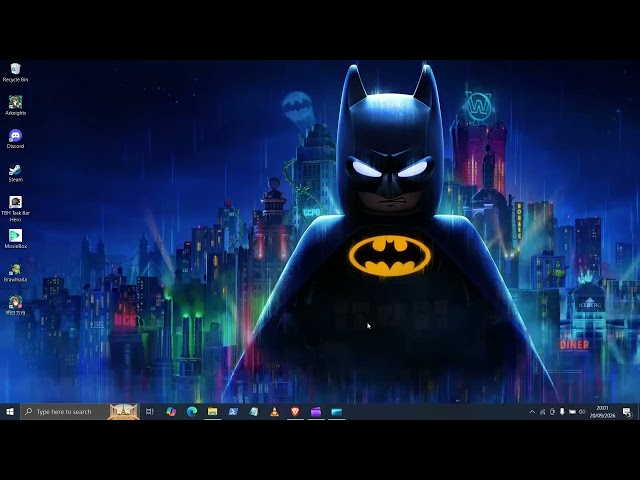Open the desktop shortcut below Brawlhalla

tap(15, 306)
